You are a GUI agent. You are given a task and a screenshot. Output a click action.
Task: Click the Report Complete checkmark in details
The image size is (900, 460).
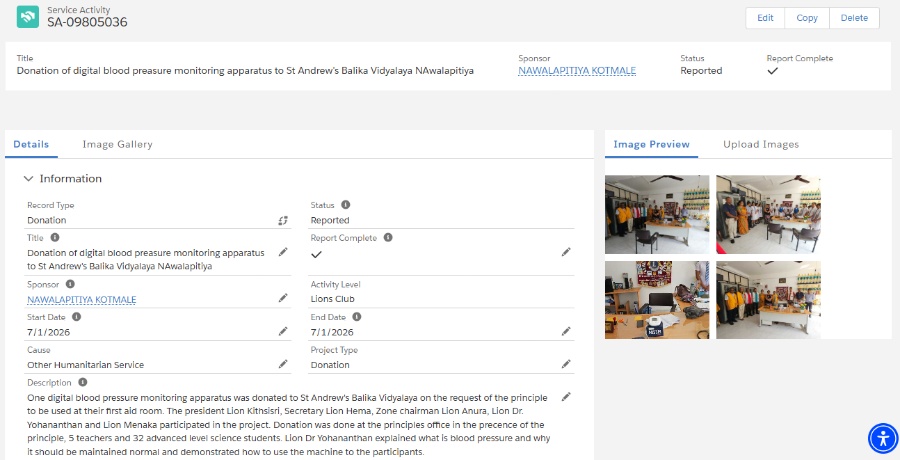click(x=316, y=254)
